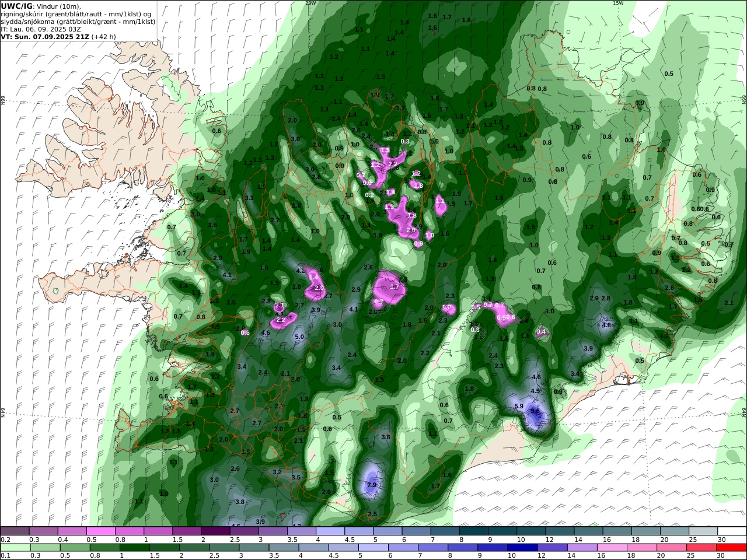Image resolution: width=747 pixels, height=560 pixels.
Task: Click the 5.0 precipitation value
Action: click(299, 337)
